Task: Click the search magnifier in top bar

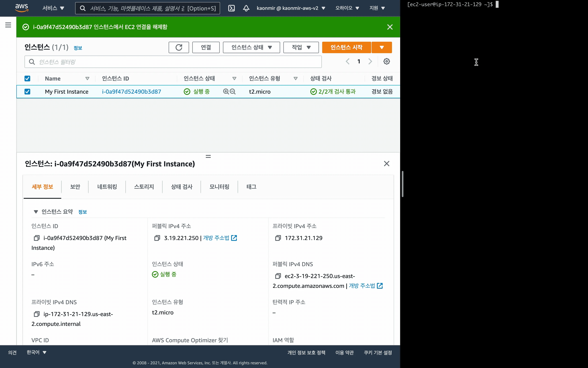Action: click(83, 8)
